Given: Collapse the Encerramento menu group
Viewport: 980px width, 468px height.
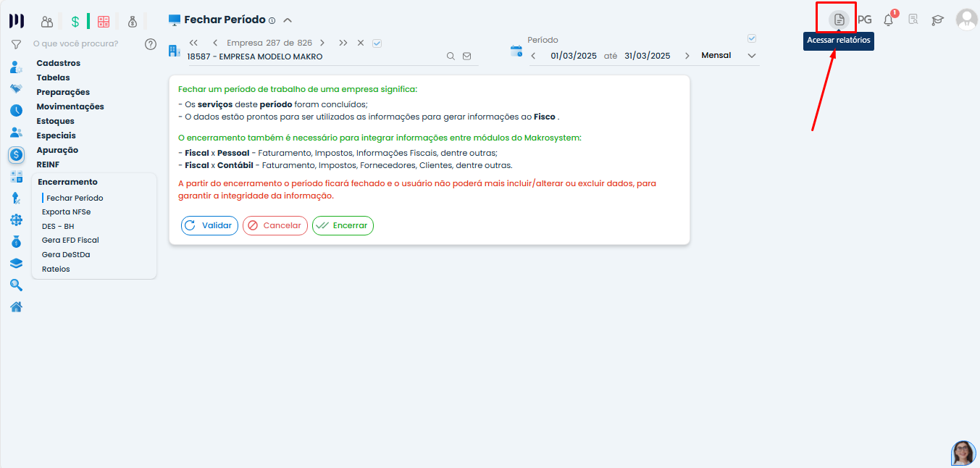Looking at the screenshot, I should click(x=67, y=182).
